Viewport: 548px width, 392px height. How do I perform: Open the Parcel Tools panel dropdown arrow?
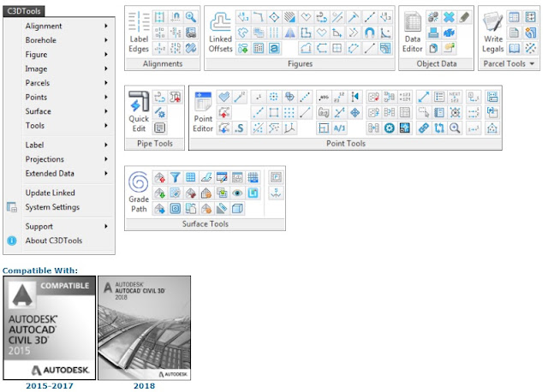point(532,63)
